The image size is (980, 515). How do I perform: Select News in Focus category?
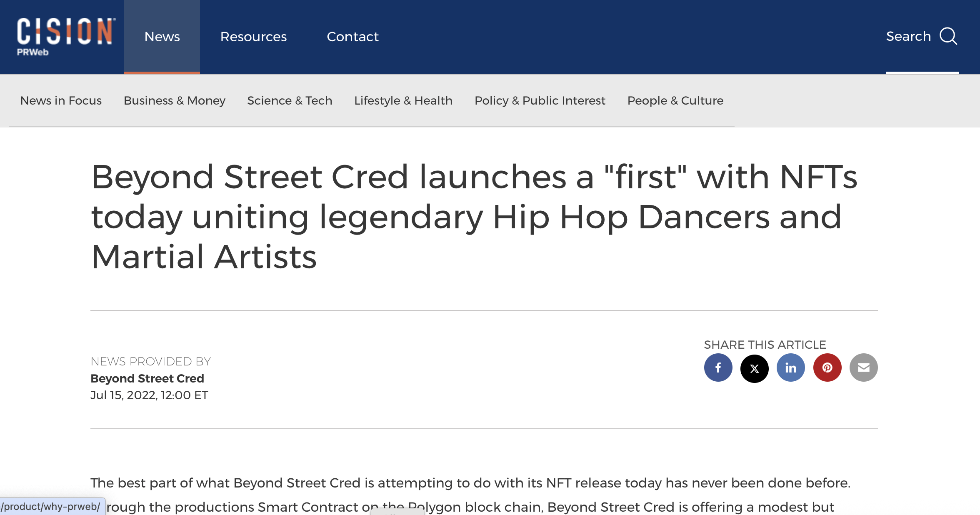click(61, 100)
